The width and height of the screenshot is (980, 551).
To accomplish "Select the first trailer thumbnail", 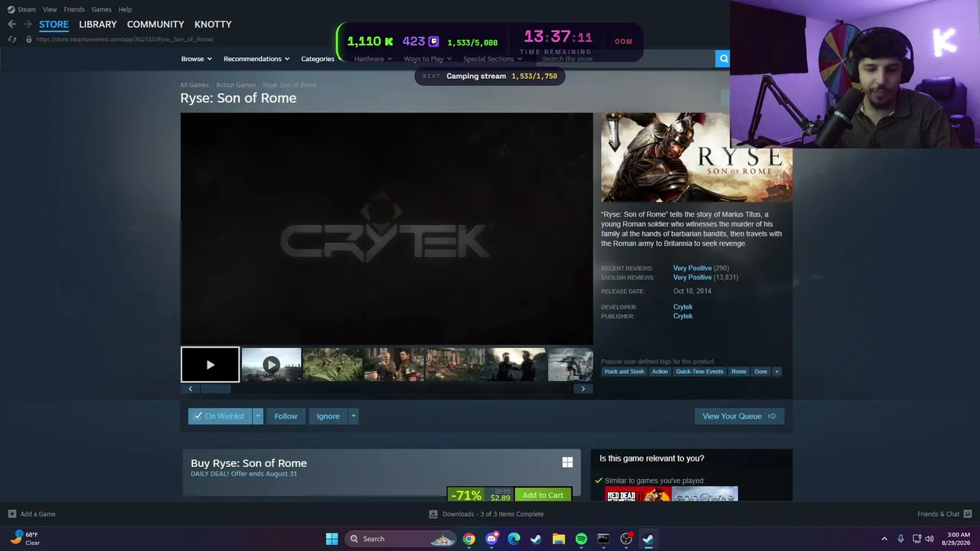I will pos(210,364).
